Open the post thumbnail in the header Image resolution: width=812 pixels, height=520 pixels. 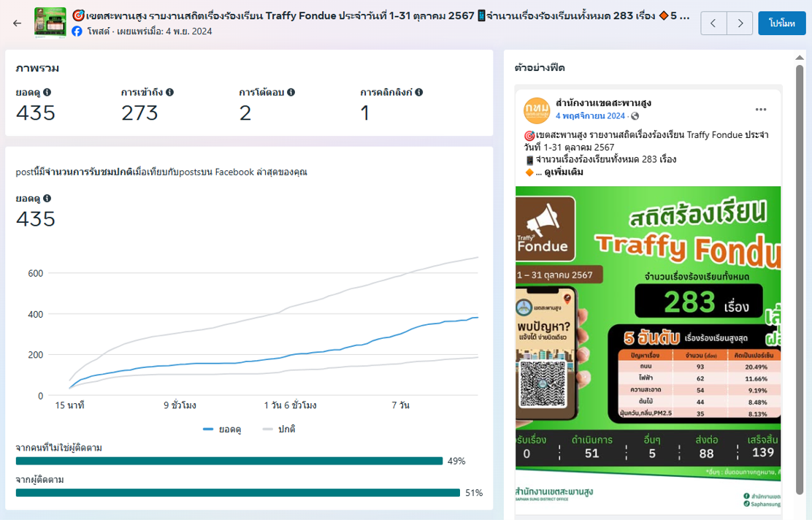[x=50, y=23]
